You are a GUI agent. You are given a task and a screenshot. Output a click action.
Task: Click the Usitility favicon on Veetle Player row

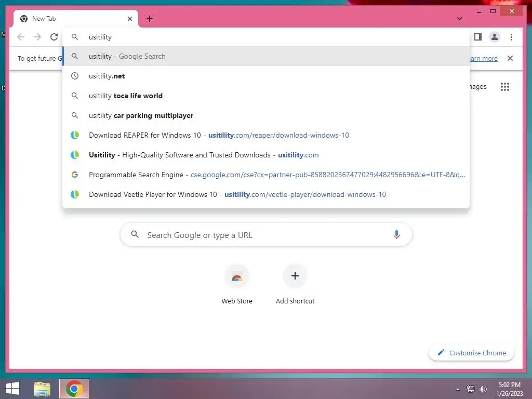coord(75,194)
